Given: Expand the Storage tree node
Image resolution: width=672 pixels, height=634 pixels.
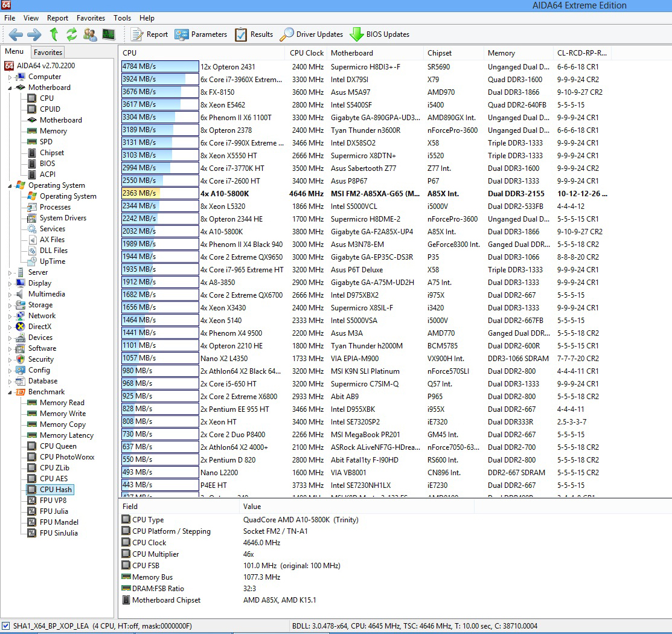Looking at the screenshot, I should pyautogui.click(x=10, y=305).
